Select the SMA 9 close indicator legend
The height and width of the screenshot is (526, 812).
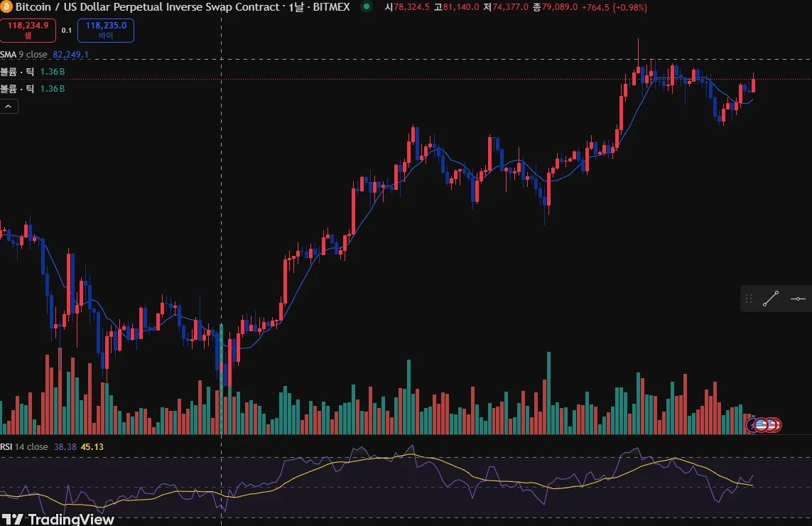coord(24,55)
